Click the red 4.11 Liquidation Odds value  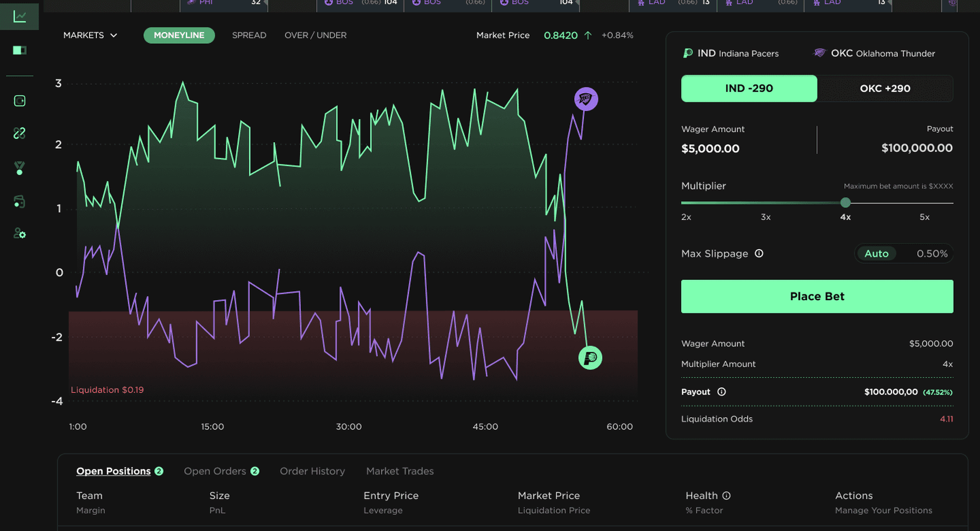(946, 419)
